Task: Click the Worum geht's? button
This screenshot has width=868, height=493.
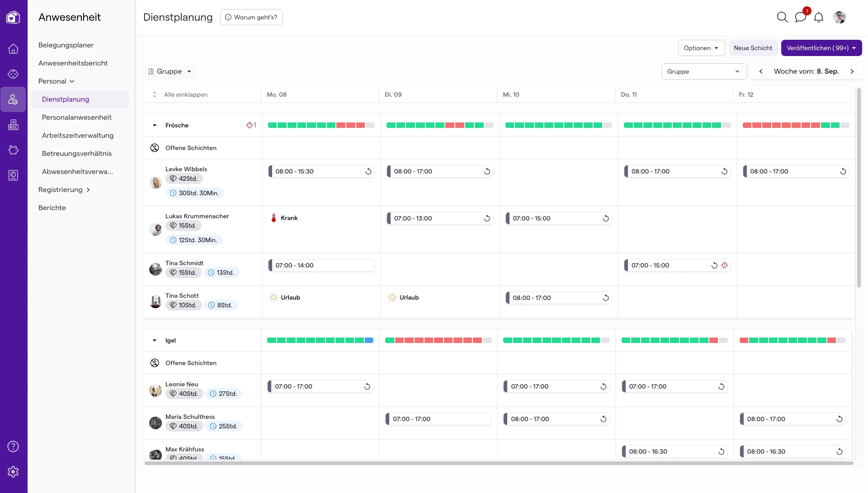Action: click(x=251, y=17)
